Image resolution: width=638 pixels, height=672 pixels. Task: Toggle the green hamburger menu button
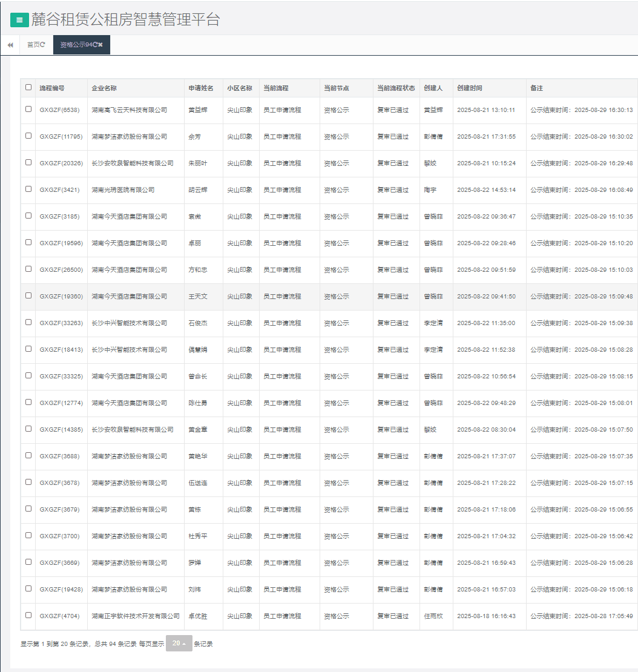click(19, 20)
